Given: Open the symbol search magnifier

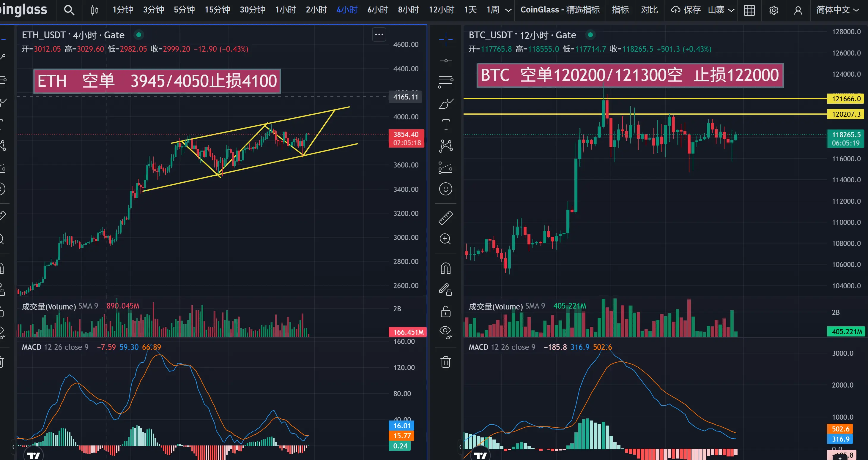Looking at the screenshot, I should click(x=69, y=10).
